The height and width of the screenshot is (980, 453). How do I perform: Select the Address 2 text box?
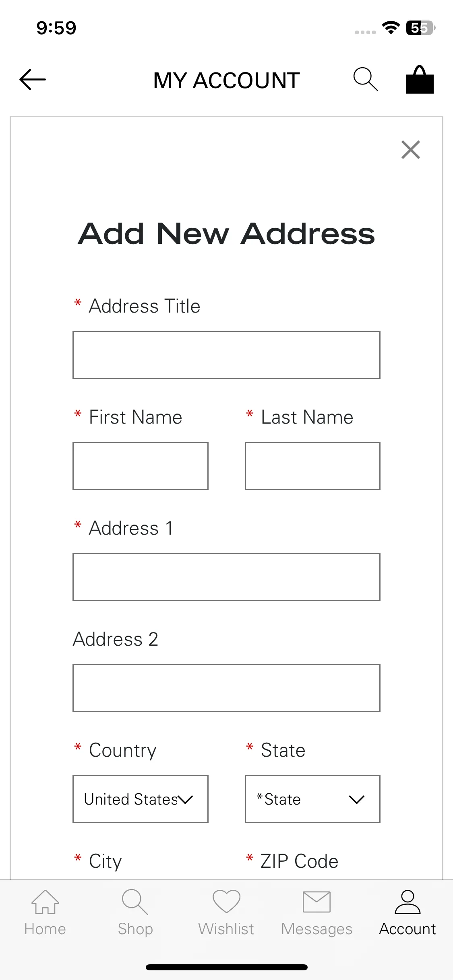226,688
